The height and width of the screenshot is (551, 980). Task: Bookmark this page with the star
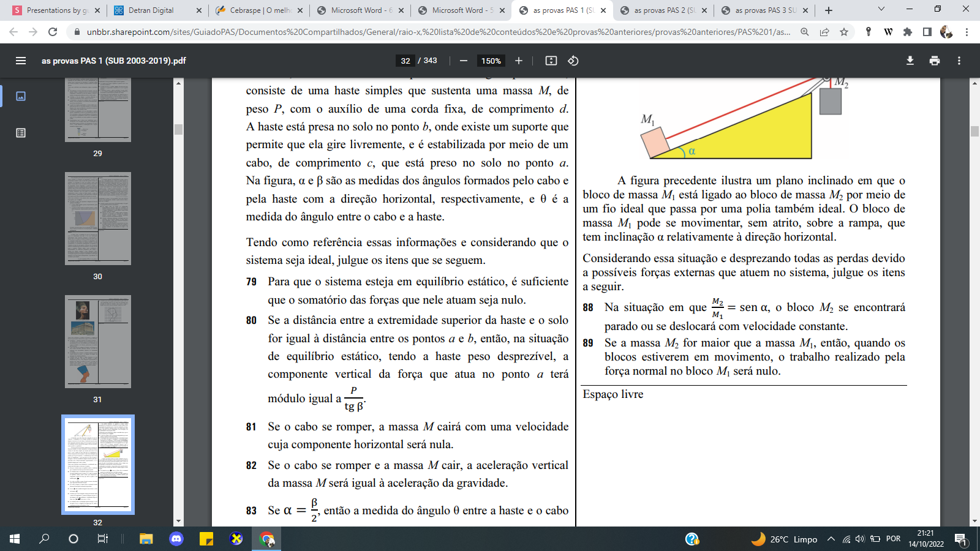pos(844,32)
